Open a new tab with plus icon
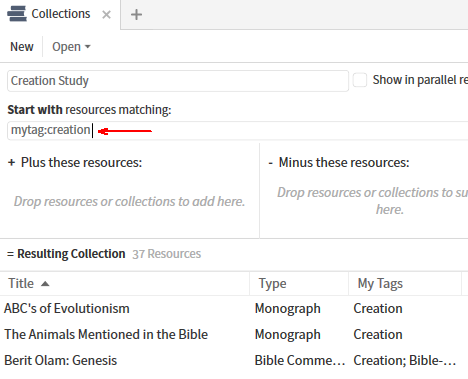 [136, 15]
